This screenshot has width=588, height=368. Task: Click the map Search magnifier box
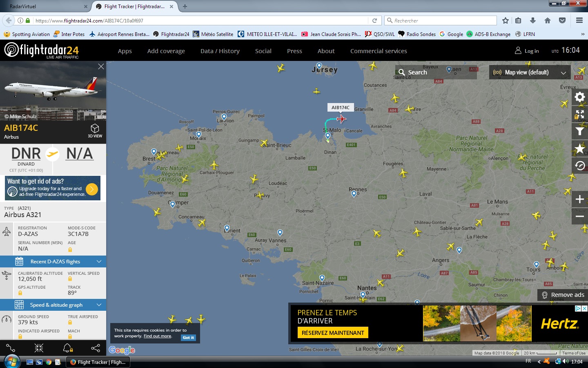coord(436,72)
